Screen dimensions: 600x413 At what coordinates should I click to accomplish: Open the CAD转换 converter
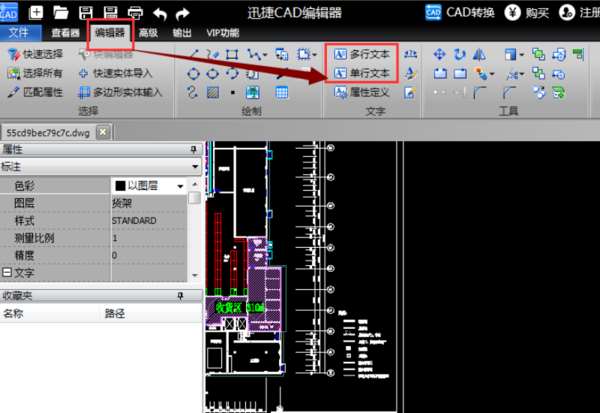460,13
